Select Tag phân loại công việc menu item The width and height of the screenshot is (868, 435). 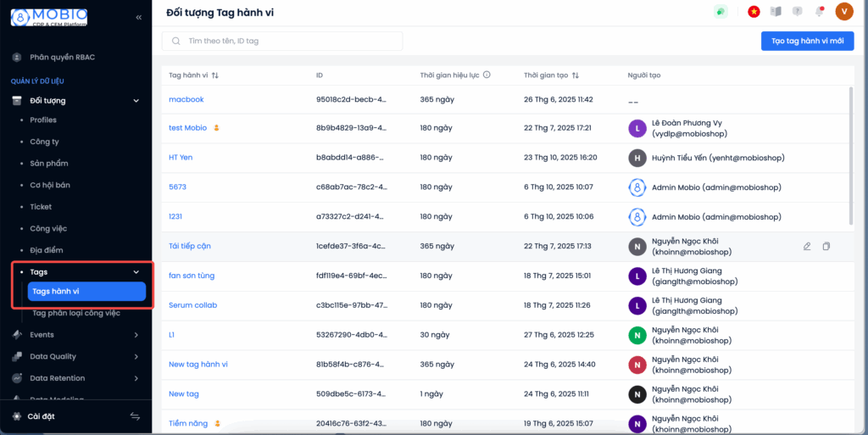pos(76,313)
